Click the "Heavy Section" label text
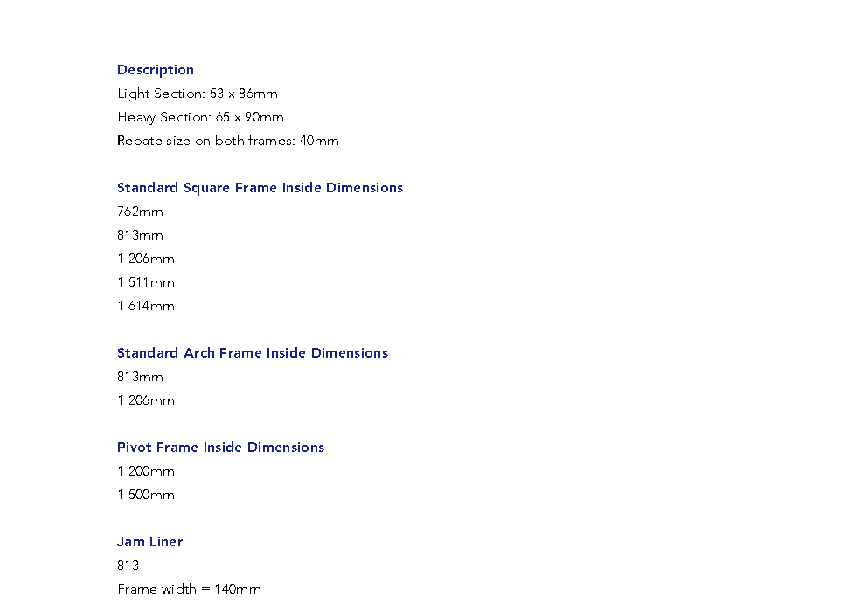This screenshot has width=868, height=604. (164, 117)
